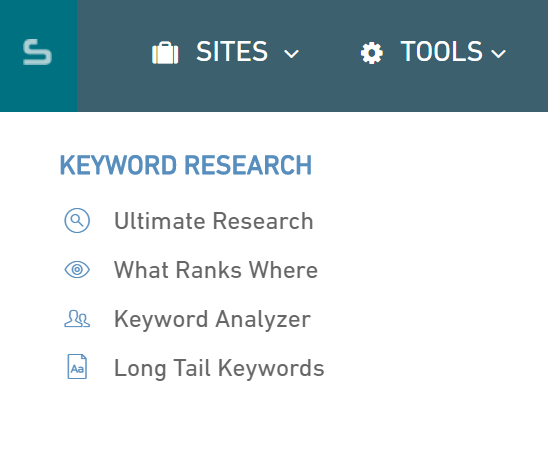Open the TOOLS menu

[x=433, y=52]
